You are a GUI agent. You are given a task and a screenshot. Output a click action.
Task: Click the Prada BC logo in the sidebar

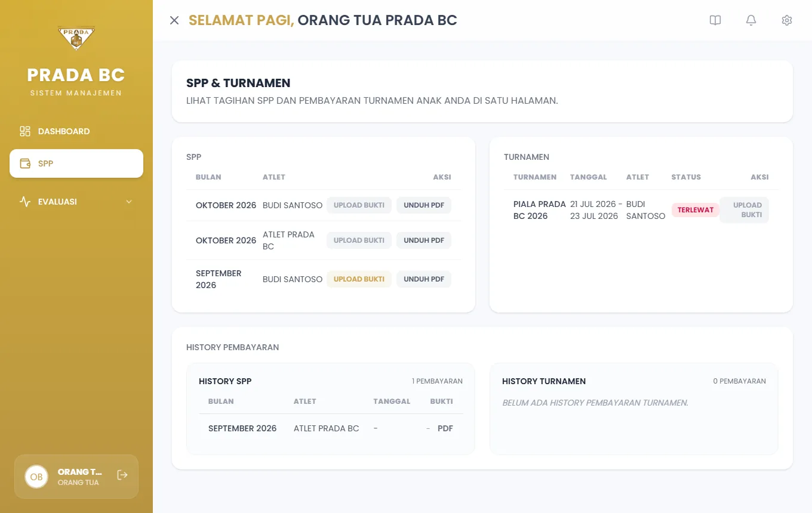(x=76, y=38)
